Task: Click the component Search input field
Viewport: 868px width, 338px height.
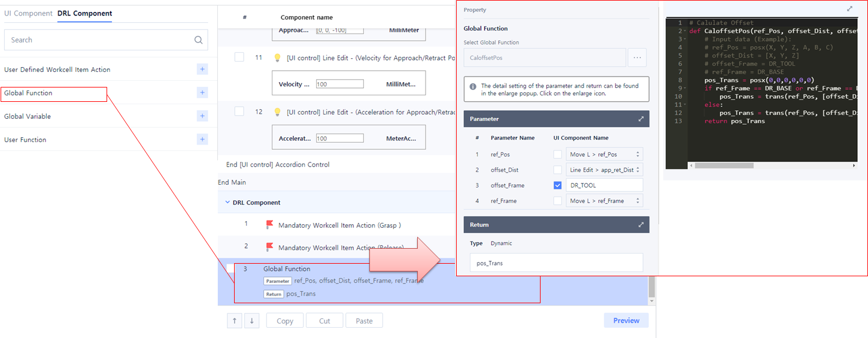Action: [x=99, y=40]
